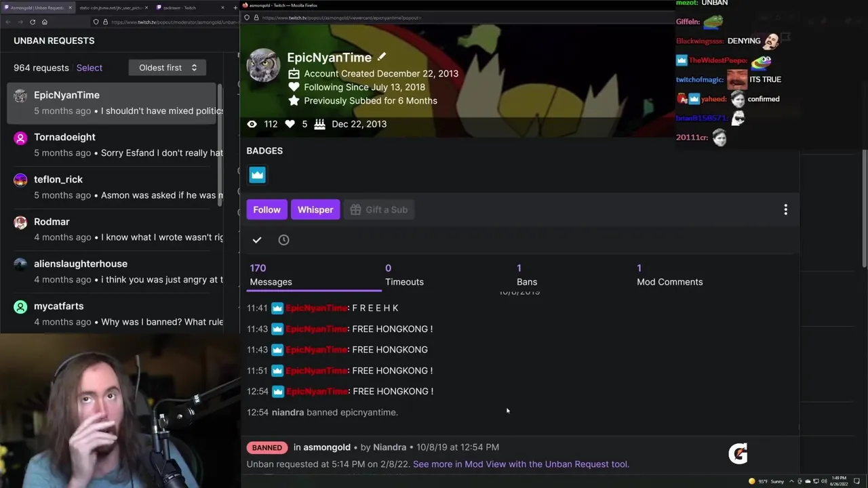Click the checkmark unban icon

coord(257,240)
